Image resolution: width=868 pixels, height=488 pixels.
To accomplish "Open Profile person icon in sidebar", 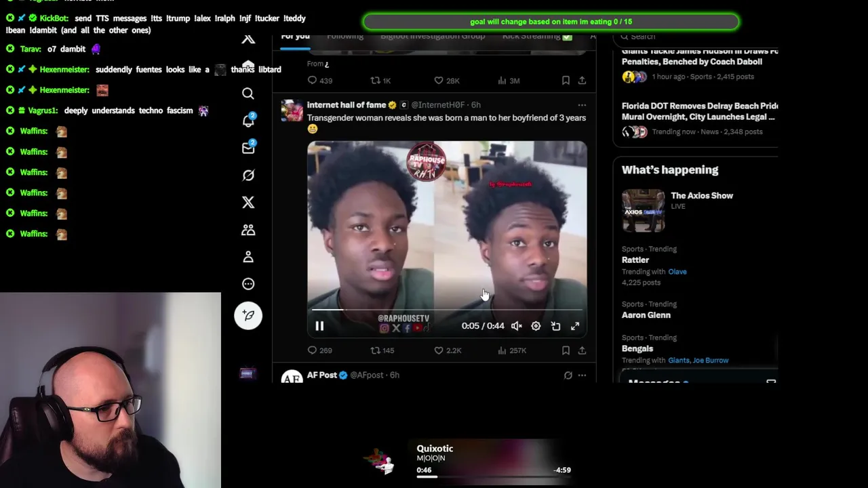I will click(248, 257).
